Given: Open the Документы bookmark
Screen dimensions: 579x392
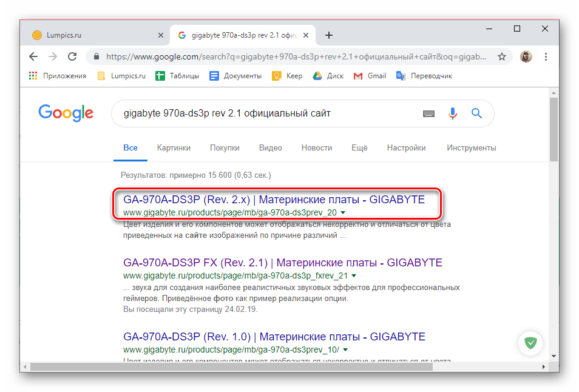Looking at the screenshot, I should [235, 76].
